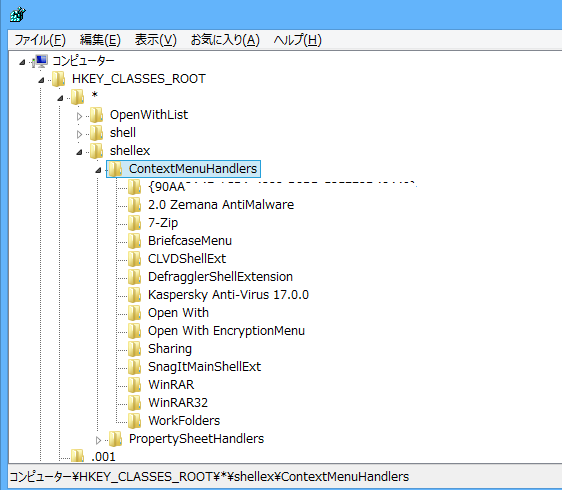Click the Kaspersky Anti-Virus folder icon

pos(135,295)
